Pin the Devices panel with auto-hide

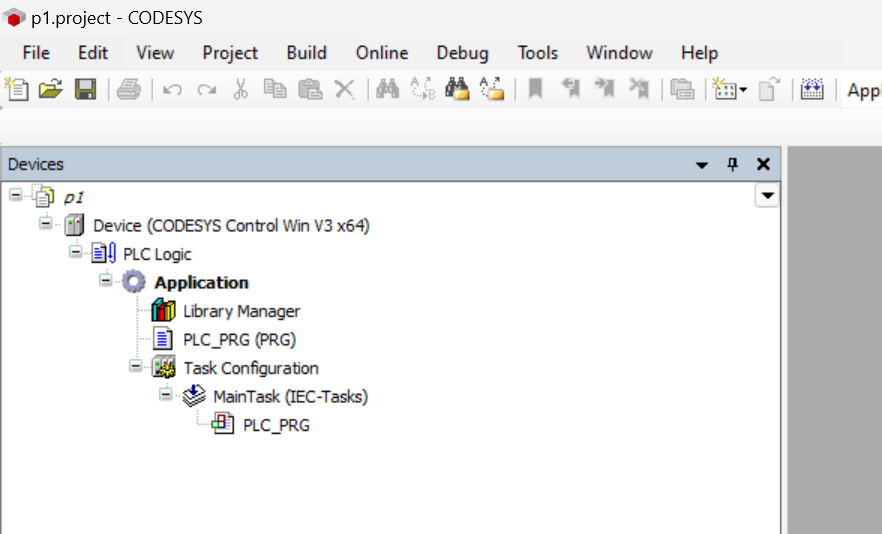coord(732,164)
